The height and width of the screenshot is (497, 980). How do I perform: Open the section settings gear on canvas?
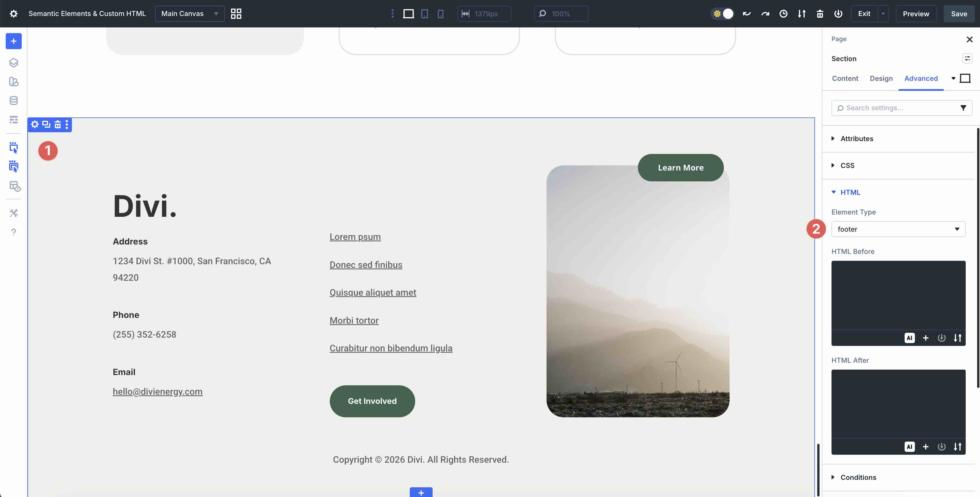(x=34, y=125)
